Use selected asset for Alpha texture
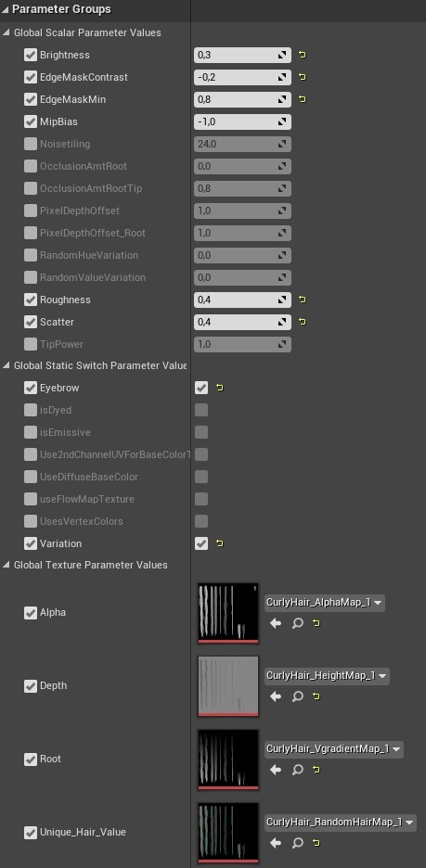 coord(276,623)
